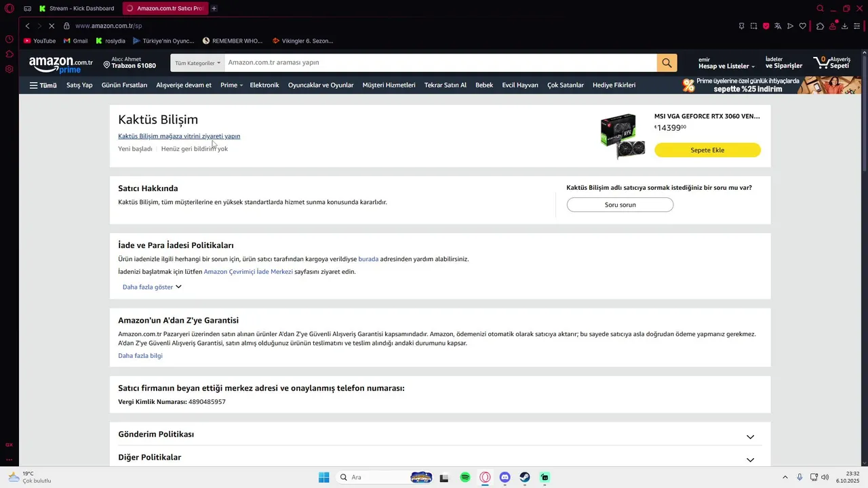Open a new browser tab
Image resolution: width=868 pixels, height=488 pixels.
pos(214,9)
